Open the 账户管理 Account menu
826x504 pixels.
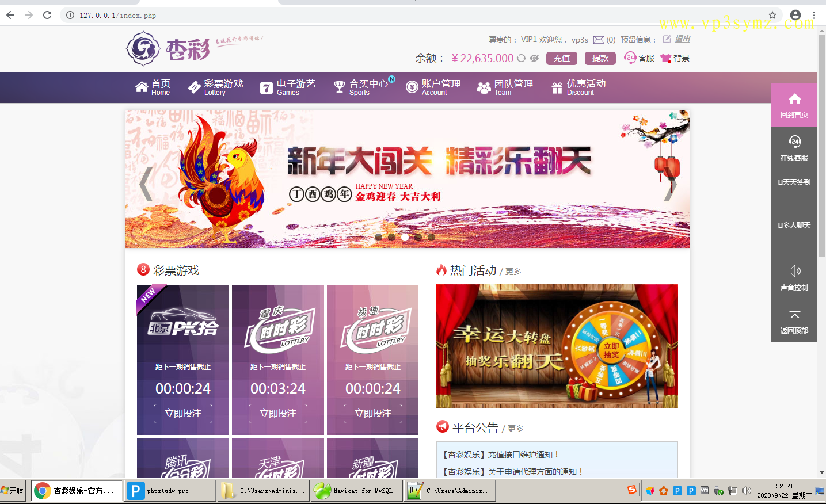coord(433,87)
